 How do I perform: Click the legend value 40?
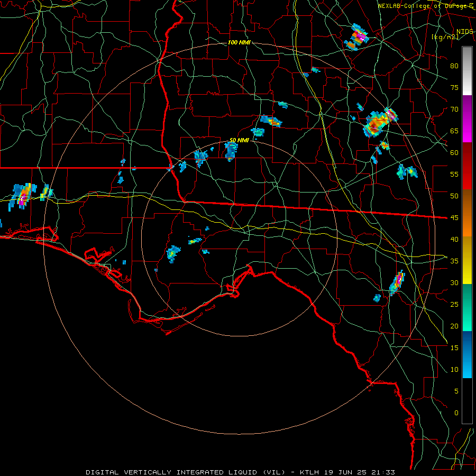pyautogui.click(x=454, y=240)
